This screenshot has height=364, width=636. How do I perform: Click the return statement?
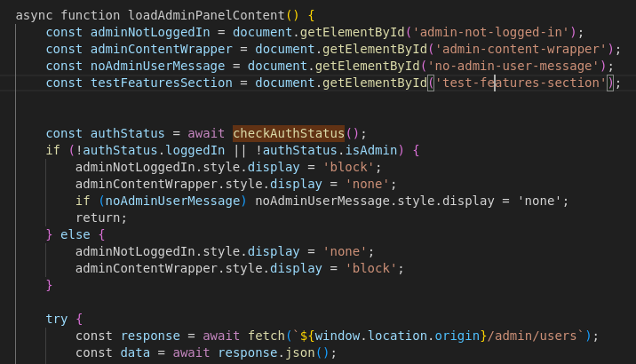pyautogui.click(x=98, y=217)
